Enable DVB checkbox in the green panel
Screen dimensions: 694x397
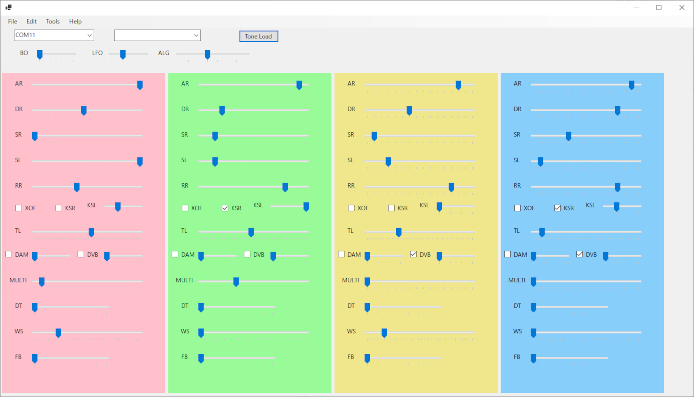247,254
